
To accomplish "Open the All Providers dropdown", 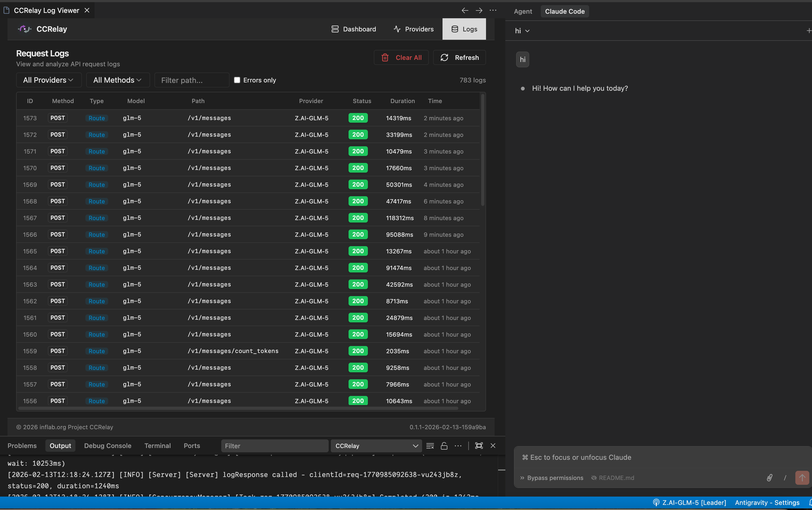I will point(49,80).
